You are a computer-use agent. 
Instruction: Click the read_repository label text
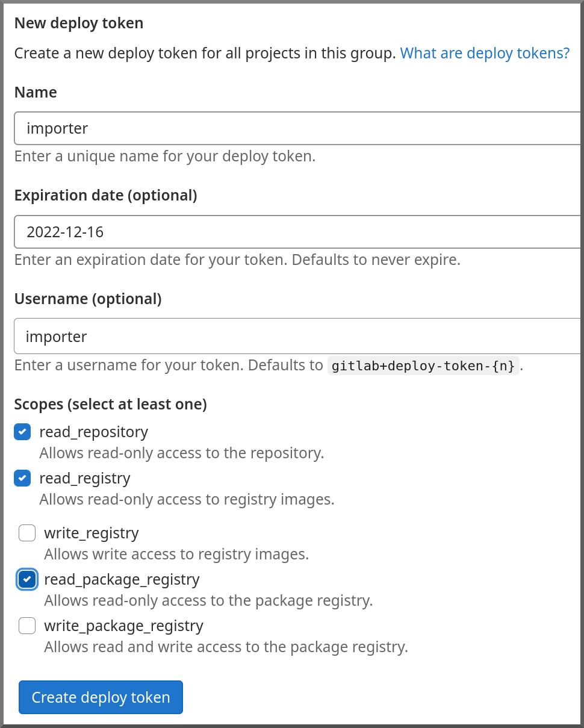[x=93, y=432]
